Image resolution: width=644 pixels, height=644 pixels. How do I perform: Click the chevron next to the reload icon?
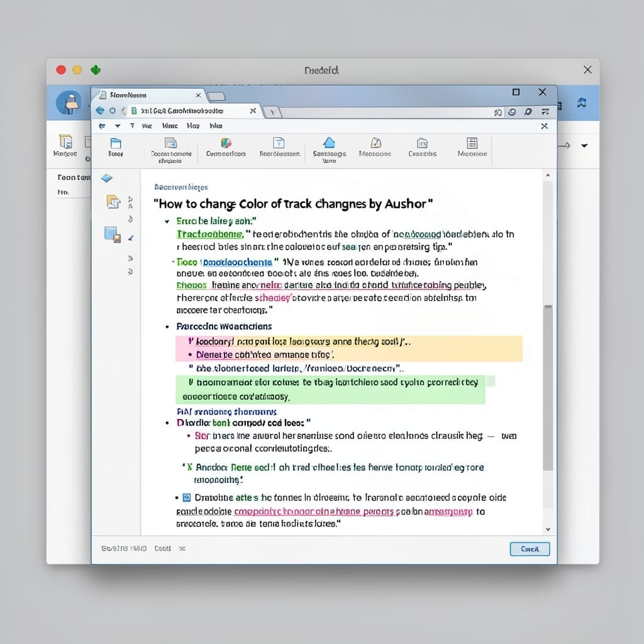click(124, 111)
